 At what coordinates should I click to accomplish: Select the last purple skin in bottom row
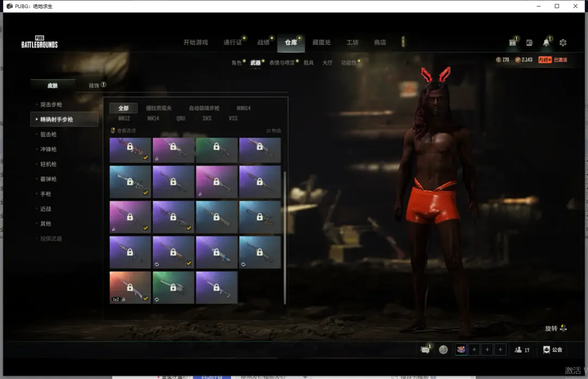[217, 287]
